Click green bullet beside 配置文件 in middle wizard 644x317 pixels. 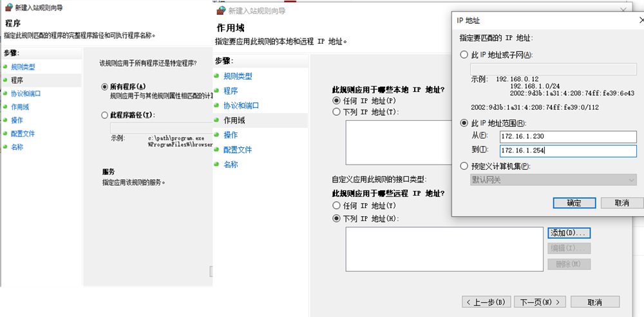[217, 150]
